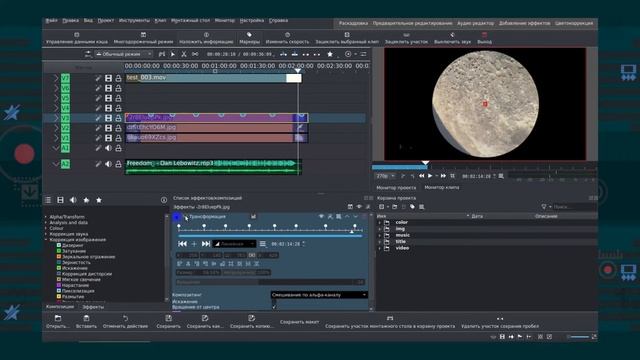Viewport: 640px width, 360px height.
Task: Click the Маркеры tag icon
Action: pos(249,35)
